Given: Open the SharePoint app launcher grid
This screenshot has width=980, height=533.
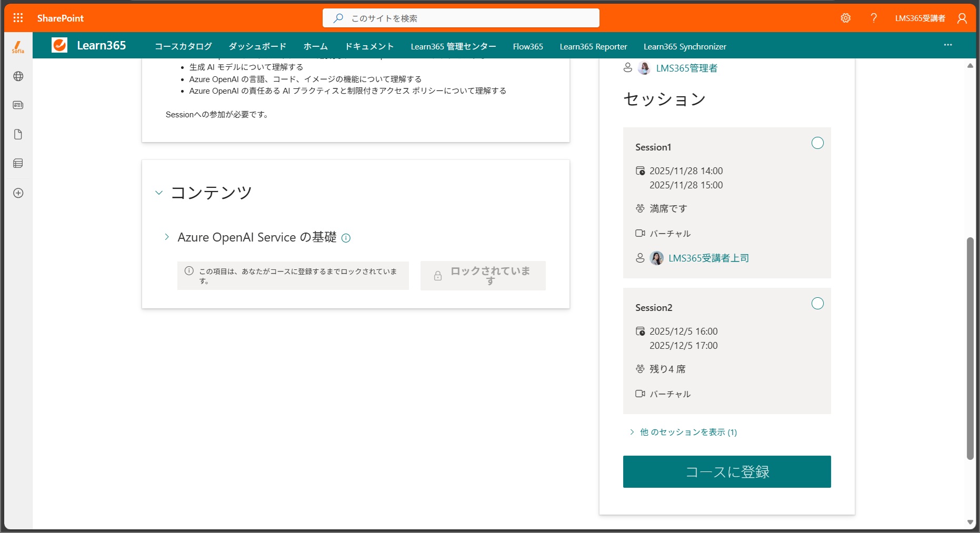Looking at the screenshot, I should click(x=18, y=18).
